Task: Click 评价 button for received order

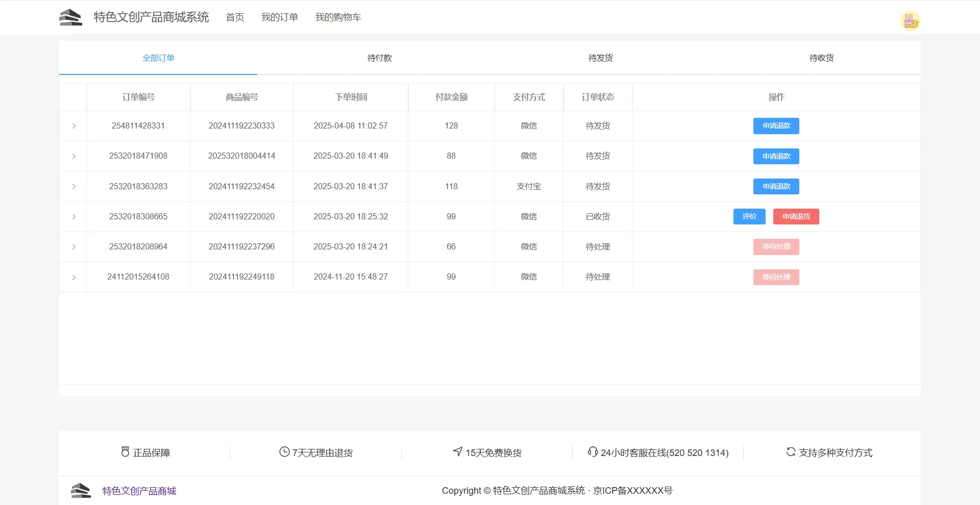Action: click(x=749, y=217)
